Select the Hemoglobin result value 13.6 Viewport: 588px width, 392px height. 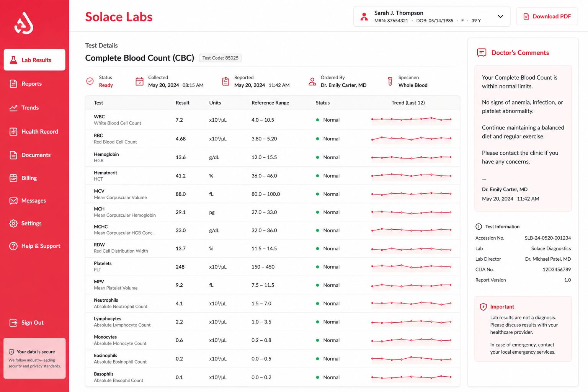point(181,157)
